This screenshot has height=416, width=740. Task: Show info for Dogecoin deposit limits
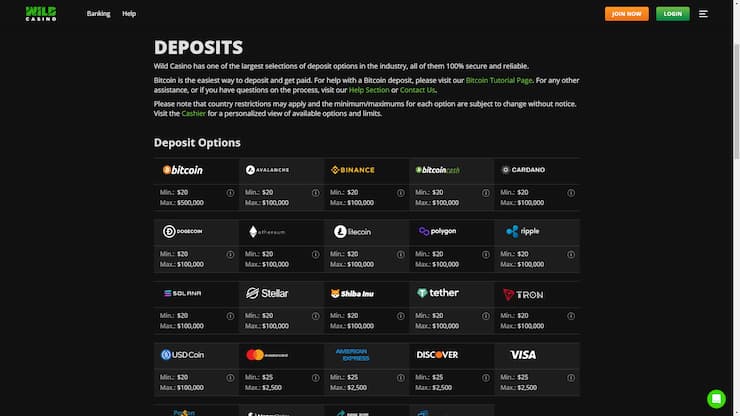[x=230, y=255]
